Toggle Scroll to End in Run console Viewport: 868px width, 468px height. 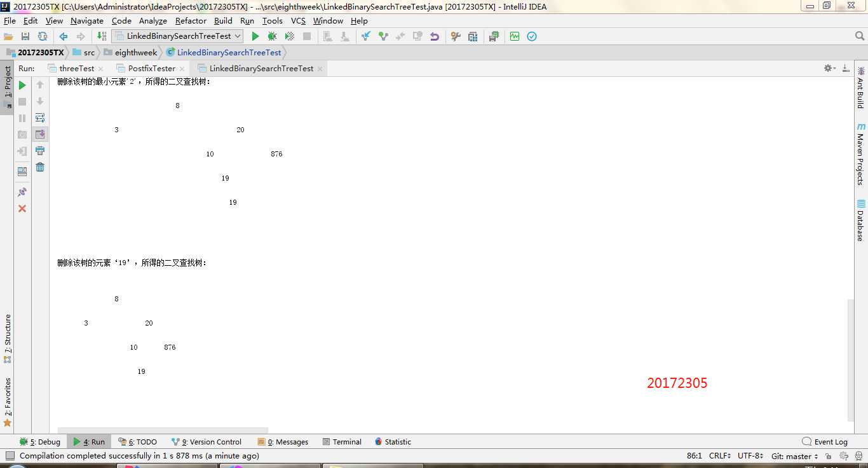click(x=40, y=134)
